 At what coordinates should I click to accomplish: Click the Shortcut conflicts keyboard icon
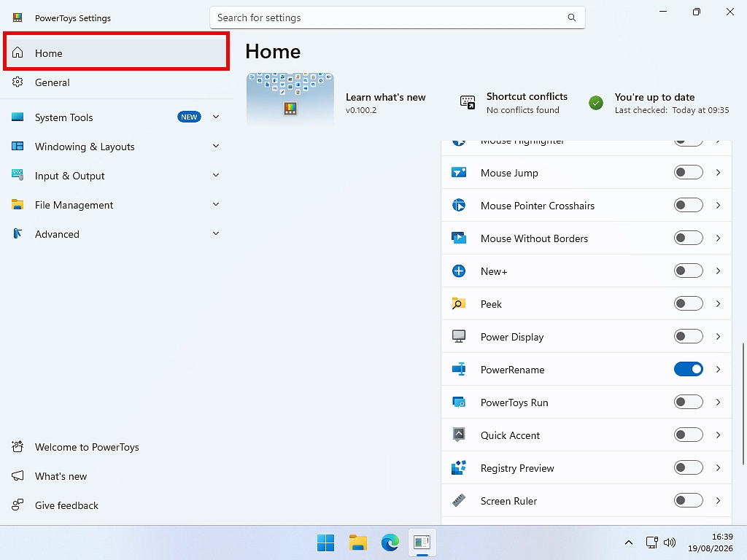pos(468,102)
